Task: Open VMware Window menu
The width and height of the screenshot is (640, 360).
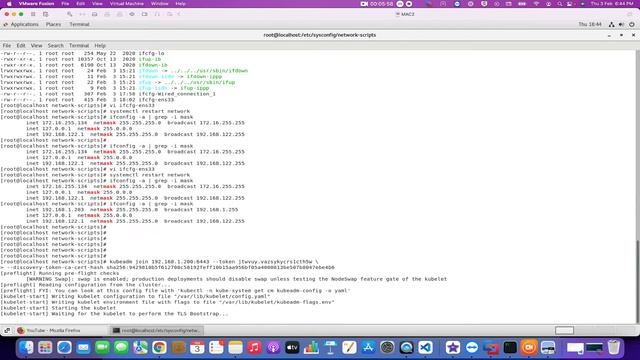Action: (x=159, y=4)
